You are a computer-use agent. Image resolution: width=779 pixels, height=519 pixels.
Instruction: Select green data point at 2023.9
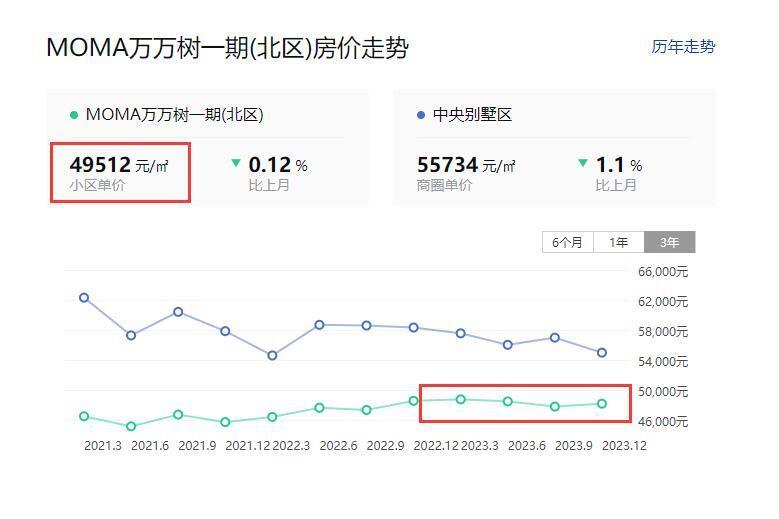click(555, 407)
